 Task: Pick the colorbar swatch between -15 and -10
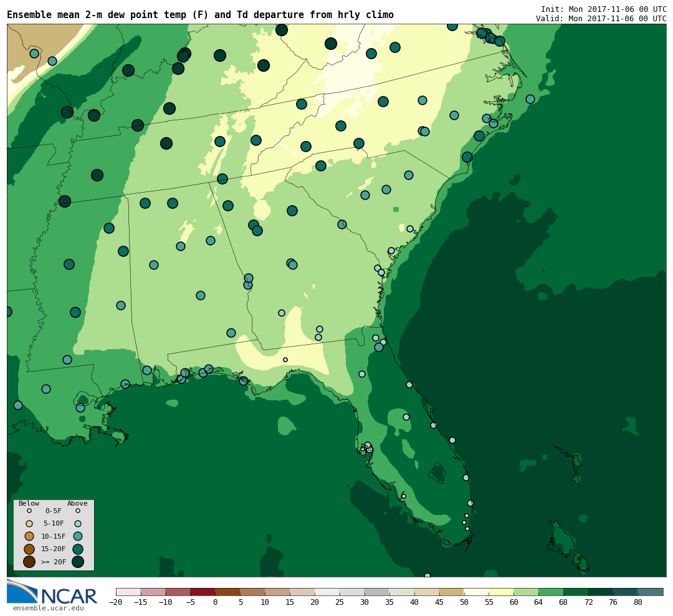coord(153,592)
